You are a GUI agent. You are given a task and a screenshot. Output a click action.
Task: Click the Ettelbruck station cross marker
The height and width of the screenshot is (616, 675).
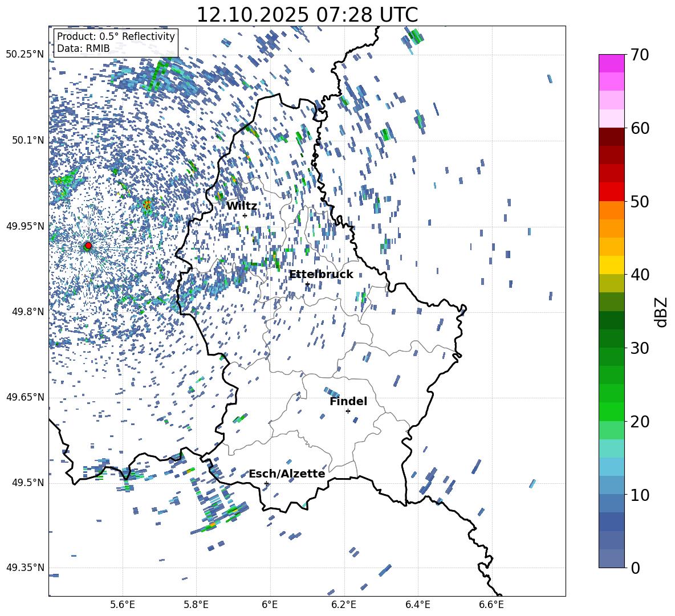coord(307,284)
